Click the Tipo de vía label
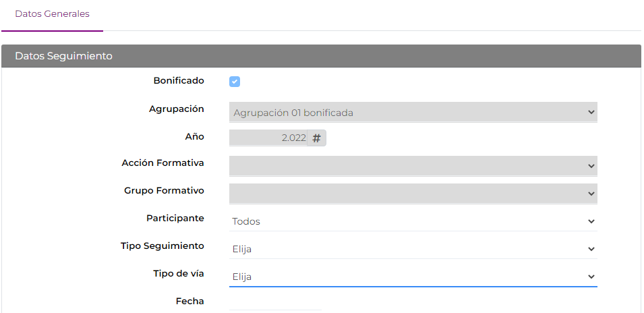The width and height of the screenshot is (644, 313). (179, 274)
